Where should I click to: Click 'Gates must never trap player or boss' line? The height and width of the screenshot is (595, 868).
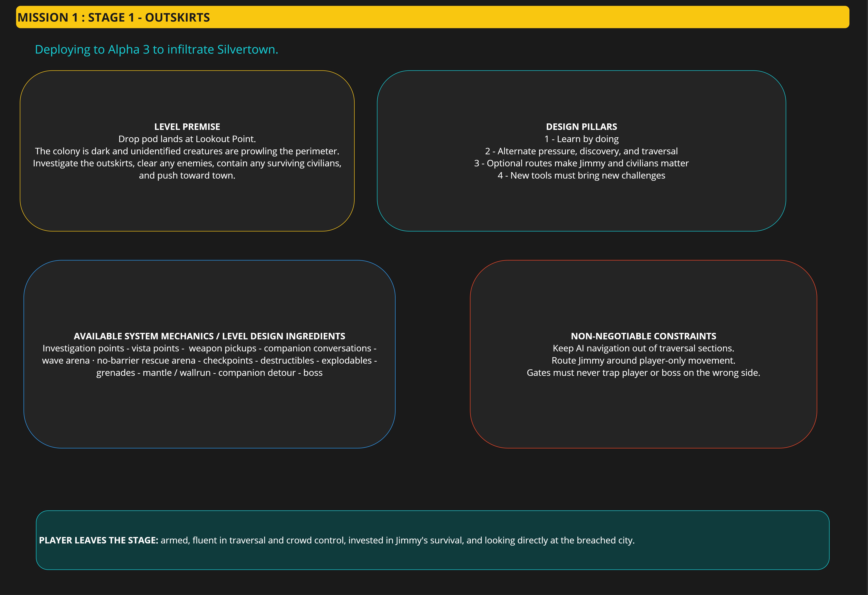[644, 373]
